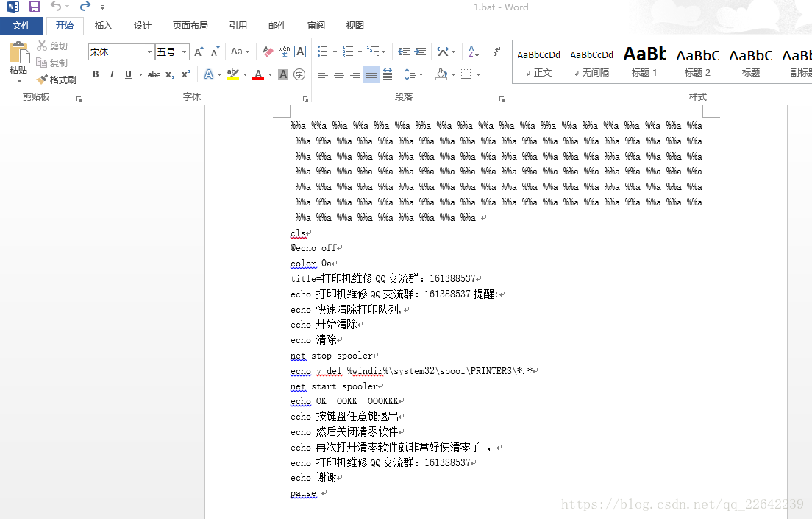
Task: Show or hide paragraph marks
Action: [496, 52]
